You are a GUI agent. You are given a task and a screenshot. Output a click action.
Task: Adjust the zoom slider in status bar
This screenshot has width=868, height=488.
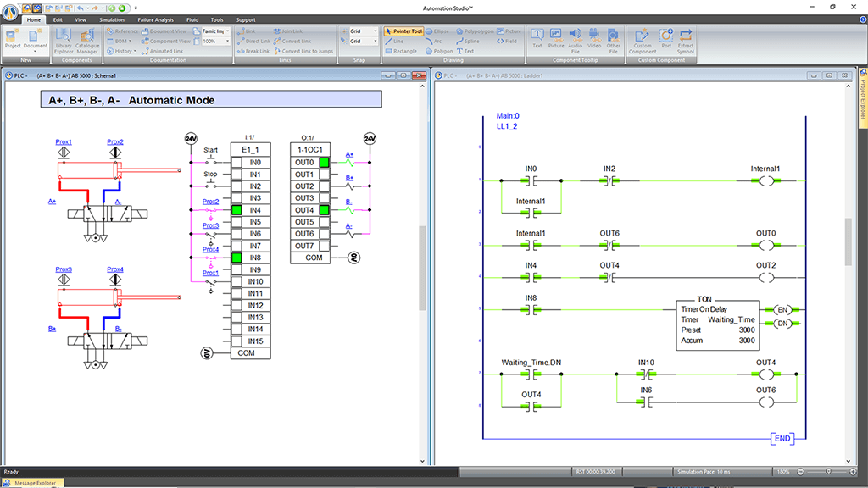tap(828, 471)
